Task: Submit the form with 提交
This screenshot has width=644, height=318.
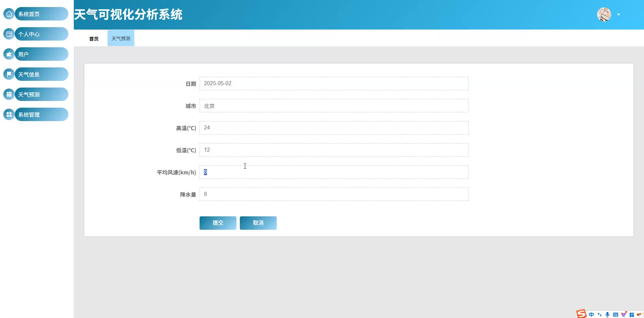Action: pyautogui.click(x=218, y=223)
